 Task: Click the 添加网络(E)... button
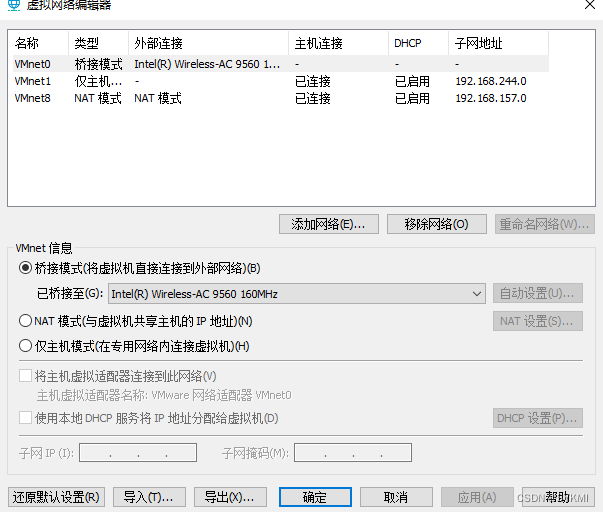[x=329, y=224]
